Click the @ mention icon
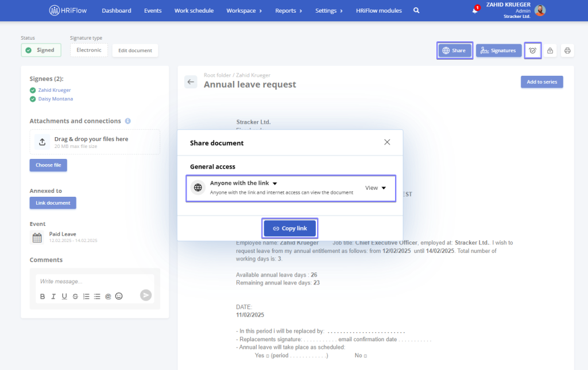The height and width of the screenshot is (370, 588). click(x=108, y=296)
